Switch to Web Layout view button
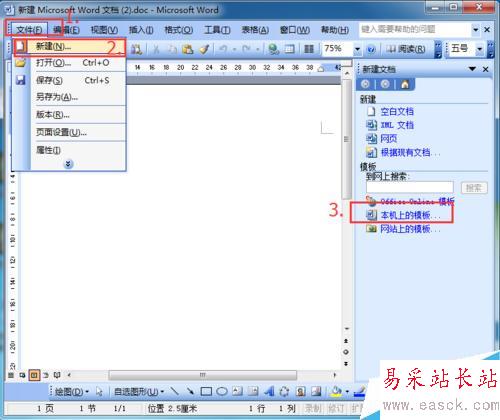Screen dimensions: 500x420 [x=22, y=375]
